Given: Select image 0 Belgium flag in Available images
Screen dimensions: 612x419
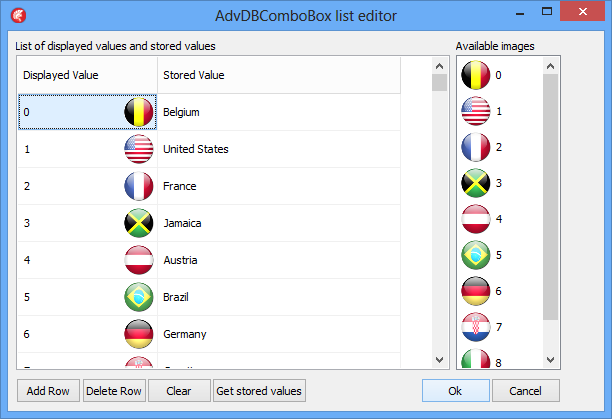Looking at the screenshot, I should (475, 75).
